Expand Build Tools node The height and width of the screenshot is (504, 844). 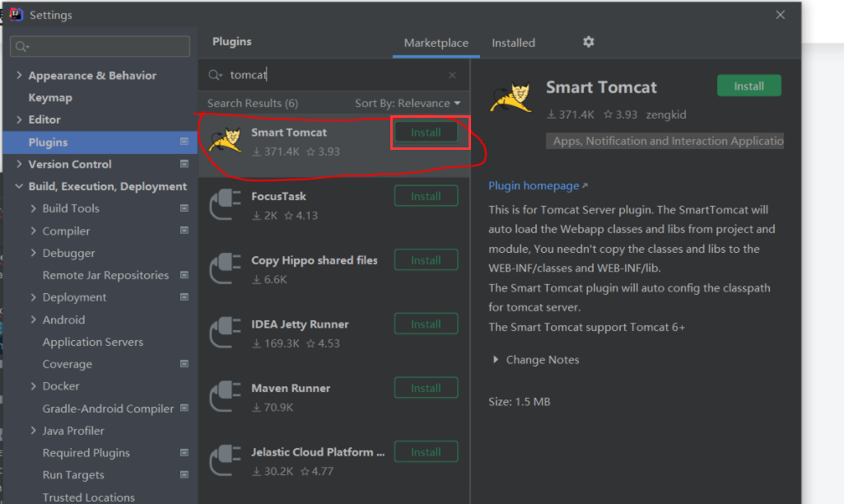click(34, 208)
